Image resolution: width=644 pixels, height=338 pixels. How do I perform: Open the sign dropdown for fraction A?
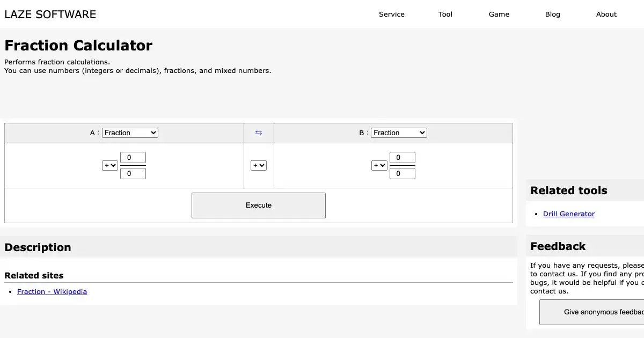pos(110,165)
